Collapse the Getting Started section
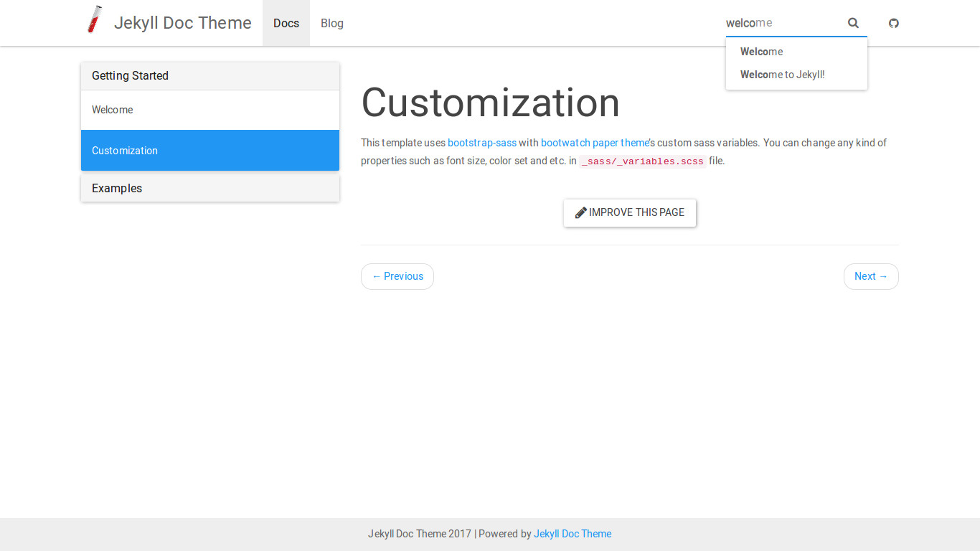The width and height of the screenshot is (980, 551). pyautogui.click(x=130, y=76)
